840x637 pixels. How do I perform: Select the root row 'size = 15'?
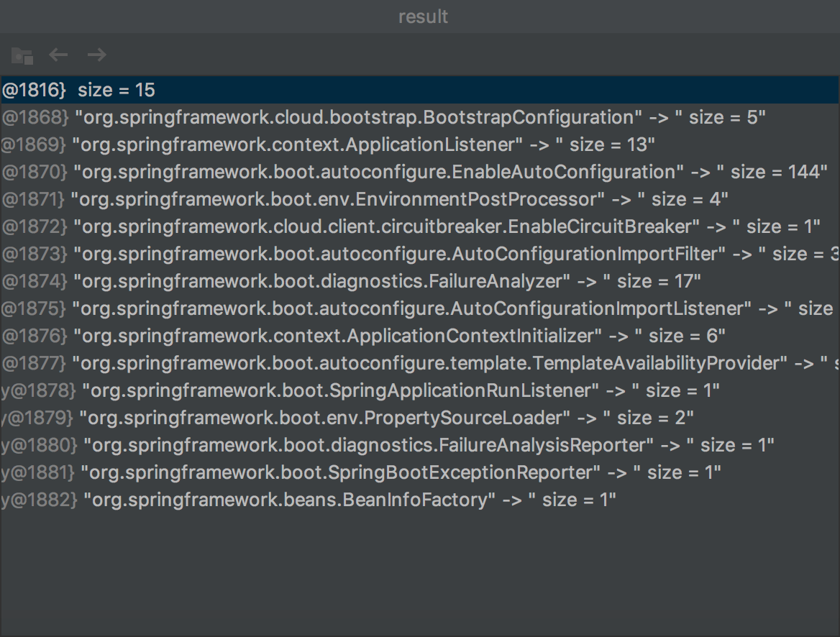coord(115,90)
